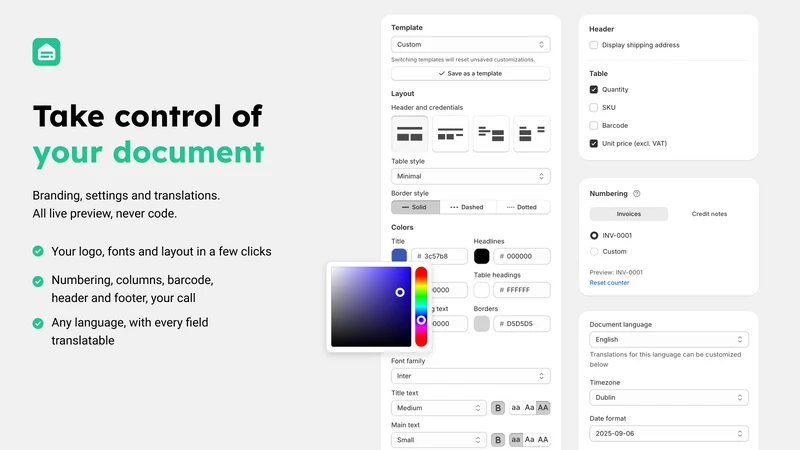800x450 pixels.
Task: Enable the Barcode column checkbox
Action: click(x=593, y=126)
